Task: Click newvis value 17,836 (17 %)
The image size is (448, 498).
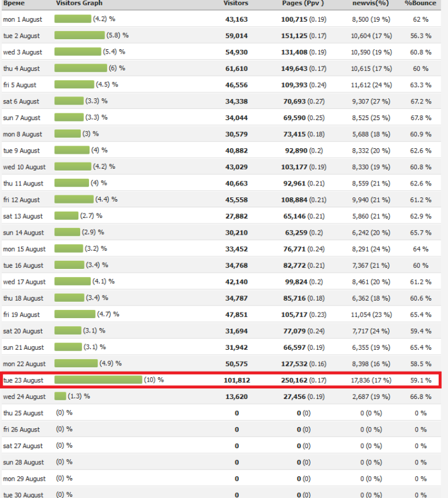Action: tap(371, 380)
